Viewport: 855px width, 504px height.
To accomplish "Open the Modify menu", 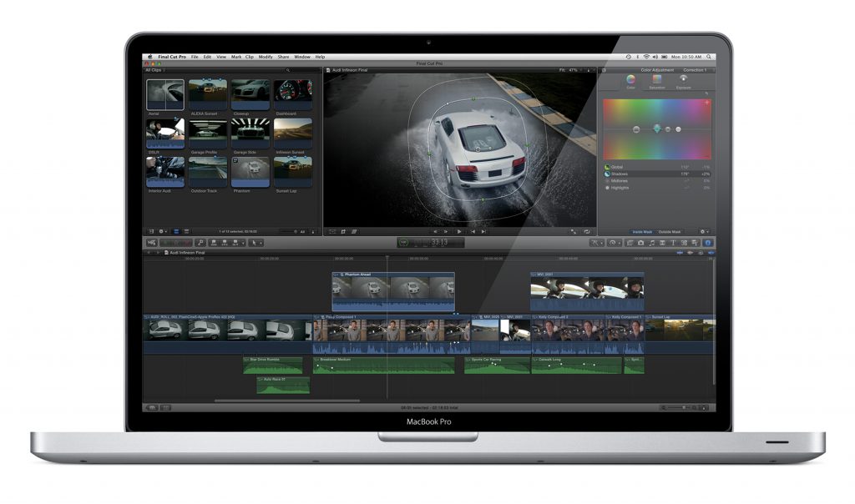I will pos(266,57).
